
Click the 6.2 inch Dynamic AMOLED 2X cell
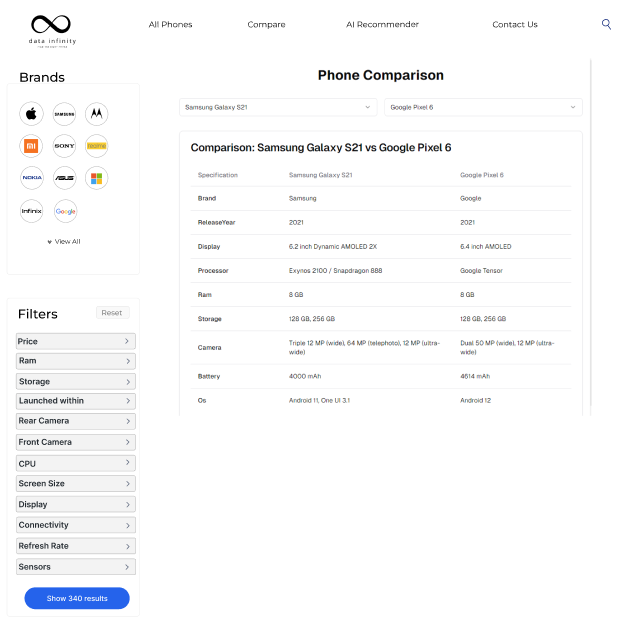click(333, 246)
